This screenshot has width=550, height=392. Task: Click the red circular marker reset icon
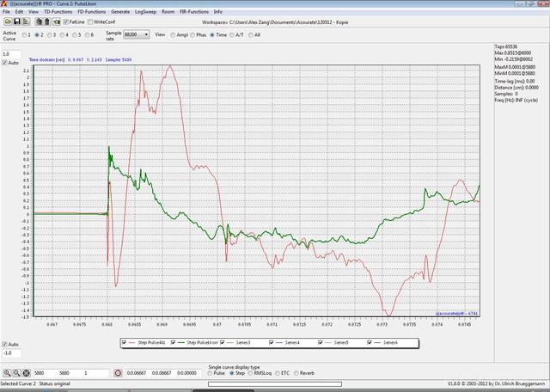pyautogui.click(x=118, y=373)
